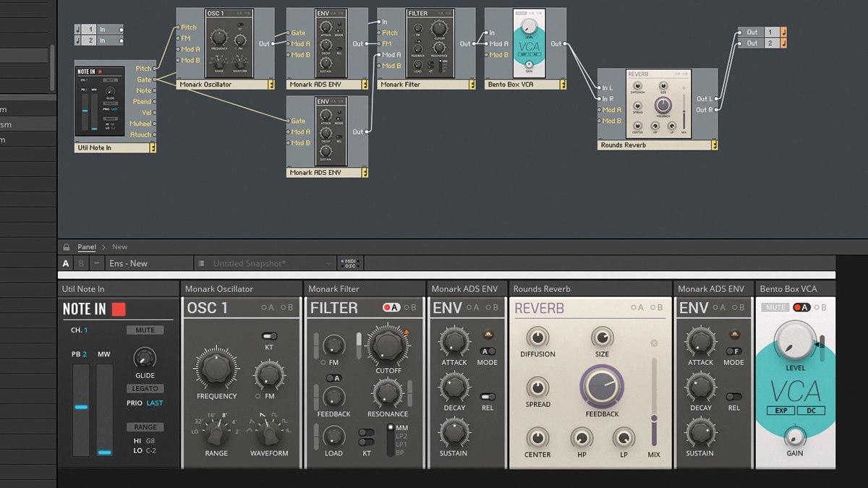The width and height of the screenshot is (868, 488).
Task: Click the note icon of input terminal 2
Action: pos(77,40)
